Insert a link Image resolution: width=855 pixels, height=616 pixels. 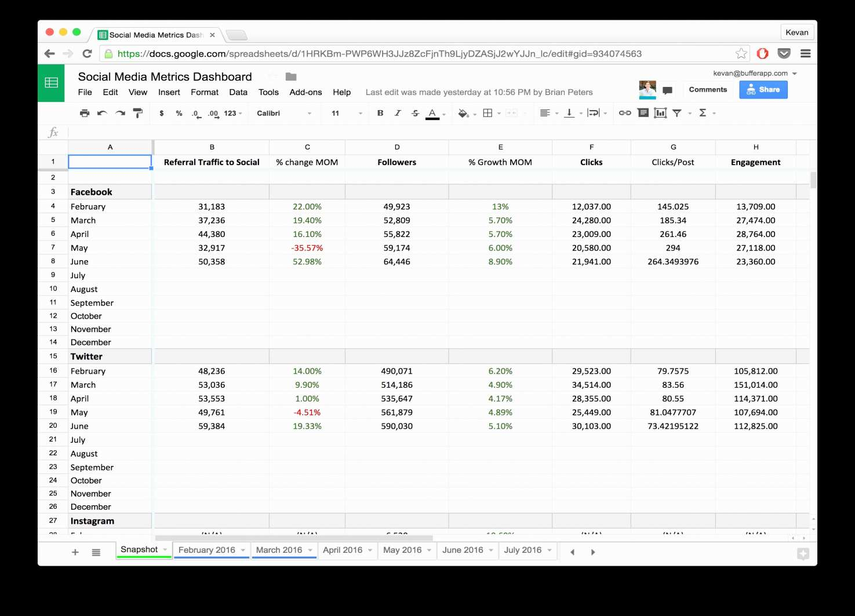624,113
